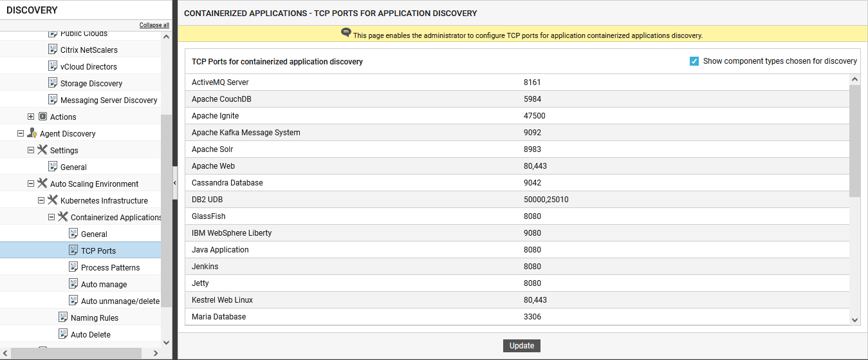Click the Apache CouchDB port 5984
The height and width of the screenshot is (360, 868).
[532, 99]
